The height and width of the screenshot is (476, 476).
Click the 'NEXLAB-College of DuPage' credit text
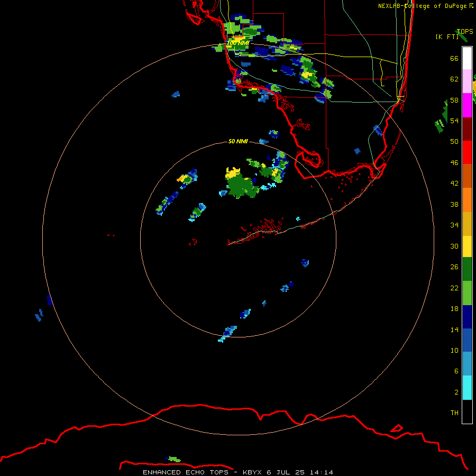(422, 6)
